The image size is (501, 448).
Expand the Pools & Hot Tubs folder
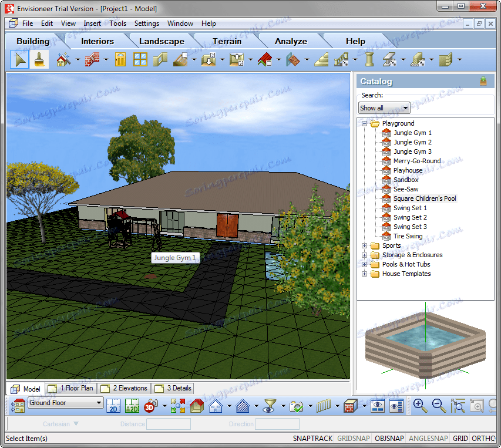[364, 264]
